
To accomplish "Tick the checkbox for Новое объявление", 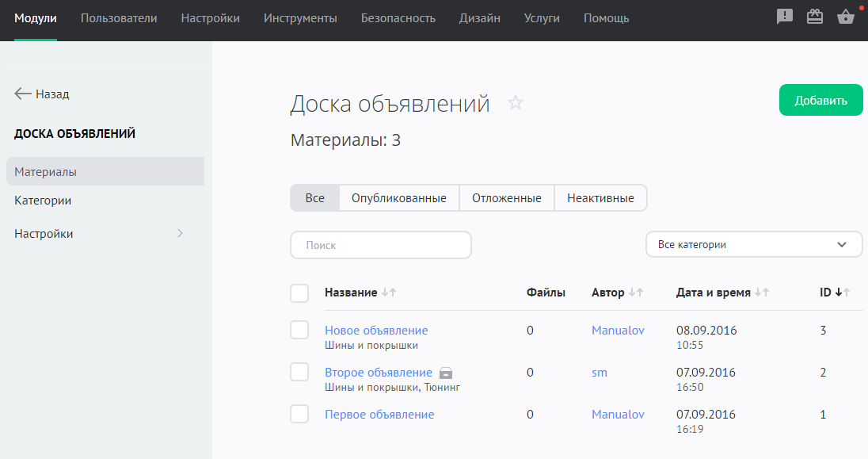I will point(299,330).
